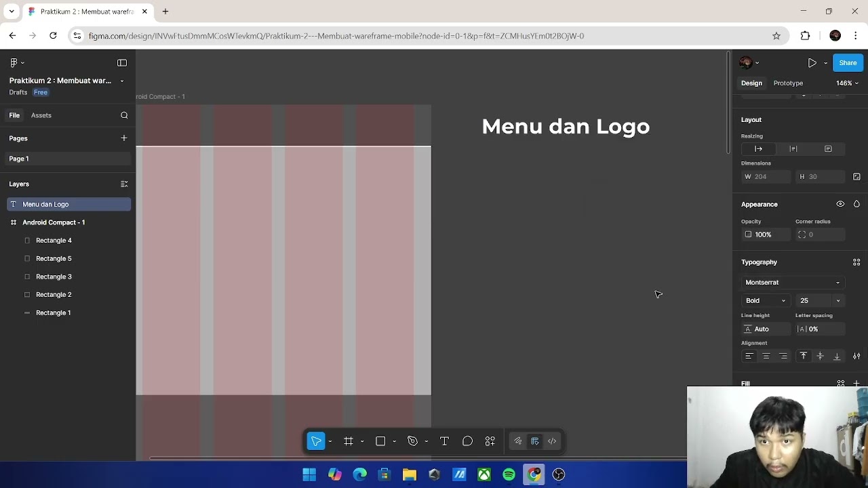Screen dimensions: 868x488
Task: Open typography text style options icon
Action: 856,262
